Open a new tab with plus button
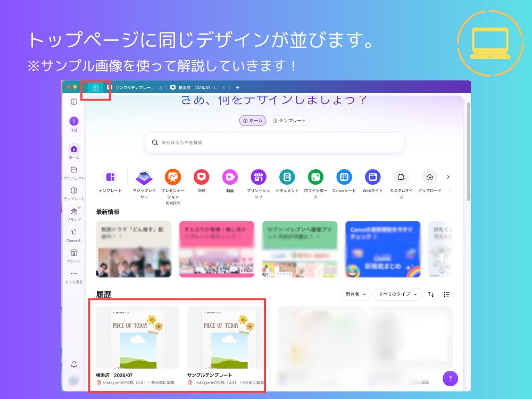The image size is (532, 399). (237, 88)
